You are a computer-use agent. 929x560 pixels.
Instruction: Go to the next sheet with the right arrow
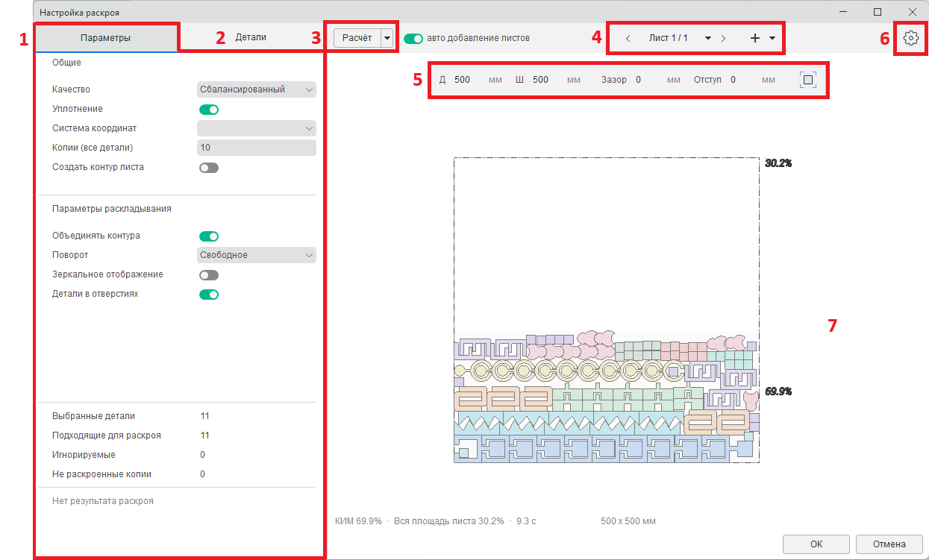[x=723, y=38]
